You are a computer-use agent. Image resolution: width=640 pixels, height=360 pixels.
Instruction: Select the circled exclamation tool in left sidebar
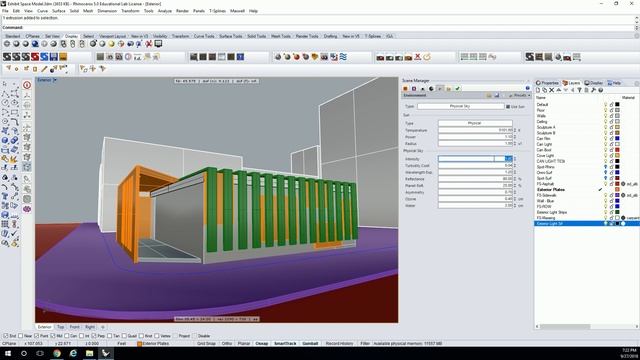(x=27, y=85)
